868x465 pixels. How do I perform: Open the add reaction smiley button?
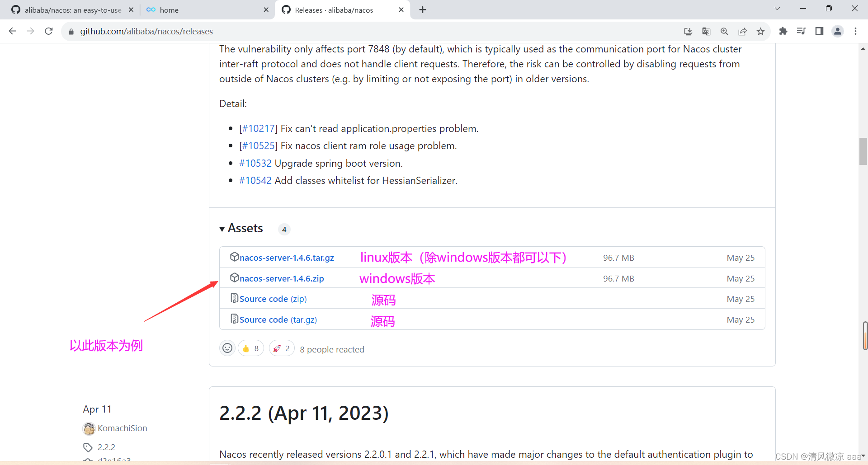pos(227,348)
